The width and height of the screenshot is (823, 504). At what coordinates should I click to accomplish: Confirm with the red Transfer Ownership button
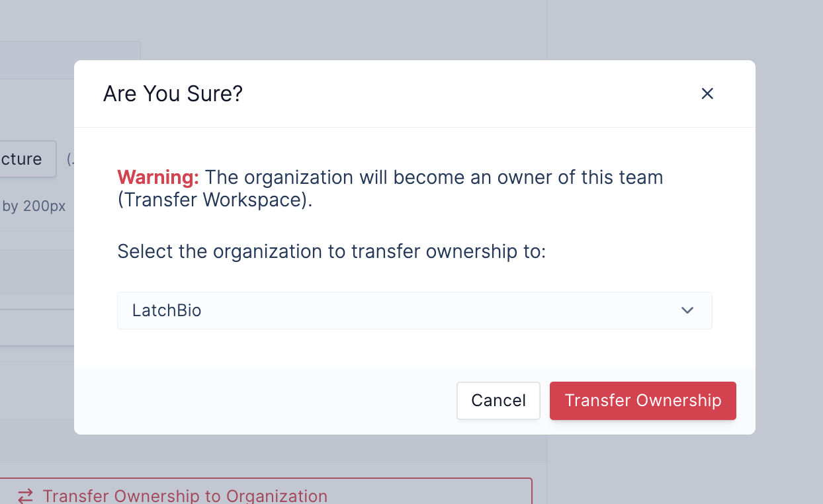click(643, 400)
